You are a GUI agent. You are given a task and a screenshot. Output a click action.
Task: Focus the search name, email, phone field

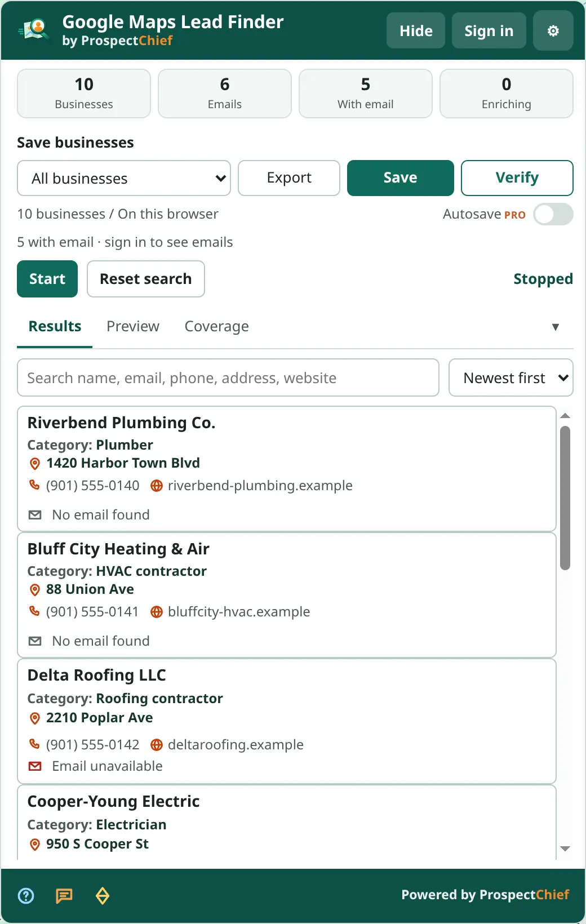tap(228, 377)
